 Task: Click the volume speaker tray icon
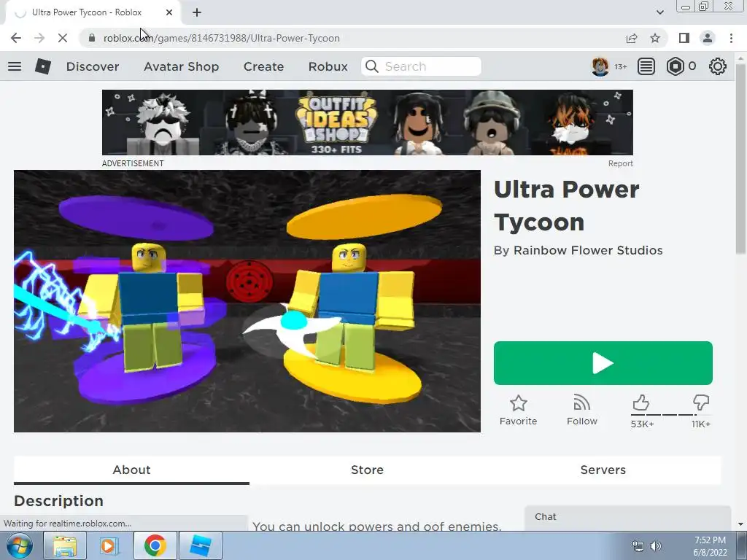656,546
